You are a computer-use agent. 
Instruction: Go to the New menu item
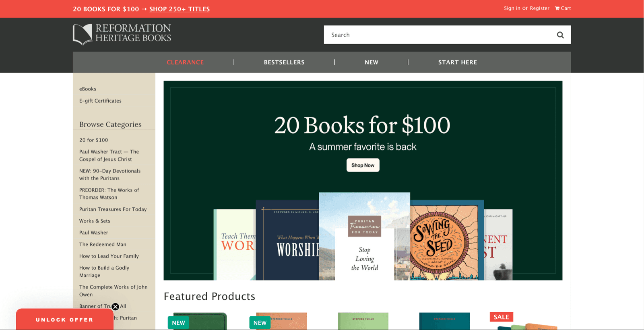(x=372, y=62)
